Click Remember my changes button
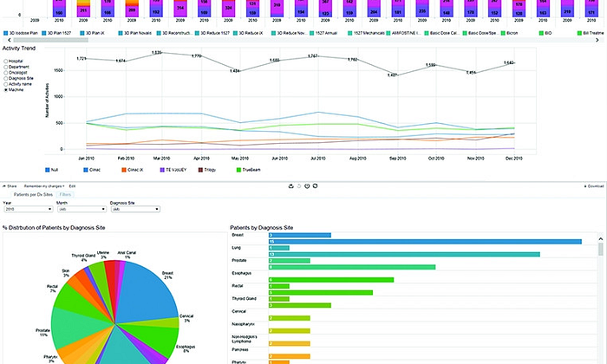 (42, 185)
